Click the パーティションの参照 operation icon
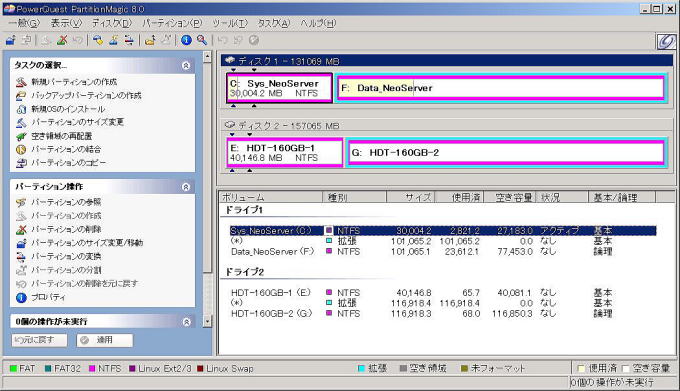The width and height of the screenshot is (680, 391). [x=21, y=202]
